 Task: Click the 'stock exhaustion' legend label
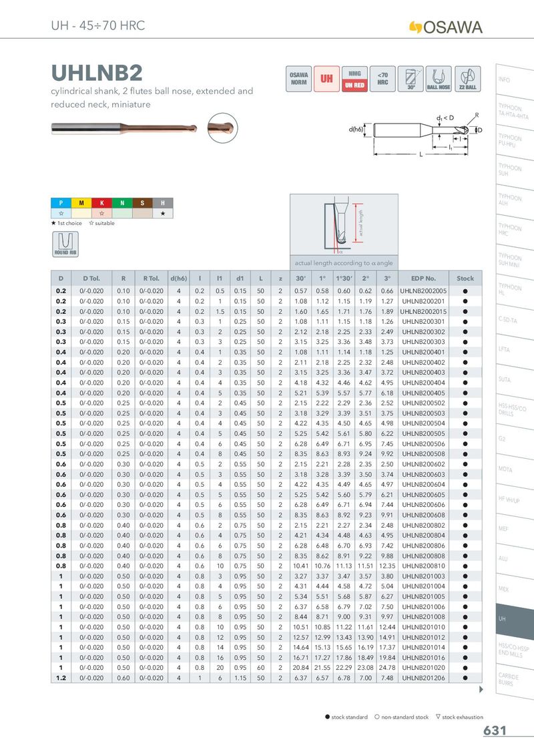[x=463, y=717]
